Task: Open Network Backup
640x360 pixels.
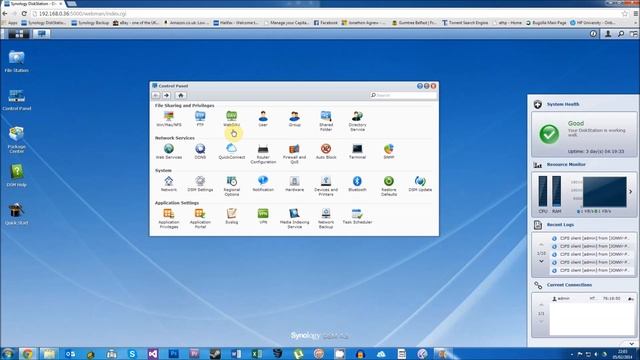Action: tap(326, 218)
